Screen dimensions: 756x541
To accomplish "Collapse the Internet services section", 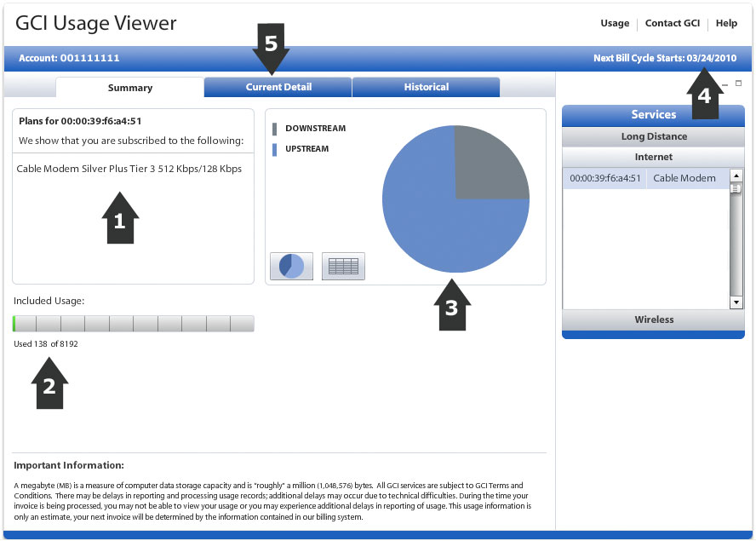I will click(653, 157).
